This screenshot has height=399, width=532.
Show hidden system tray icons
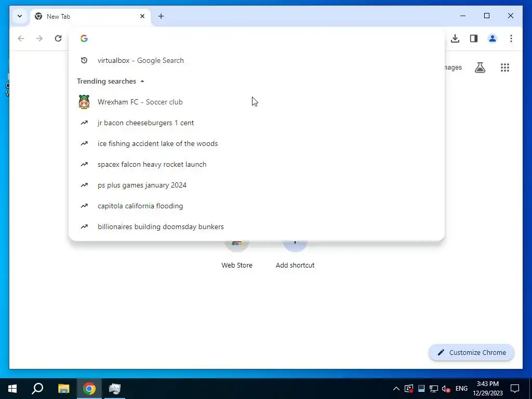(x=396, y=389)
